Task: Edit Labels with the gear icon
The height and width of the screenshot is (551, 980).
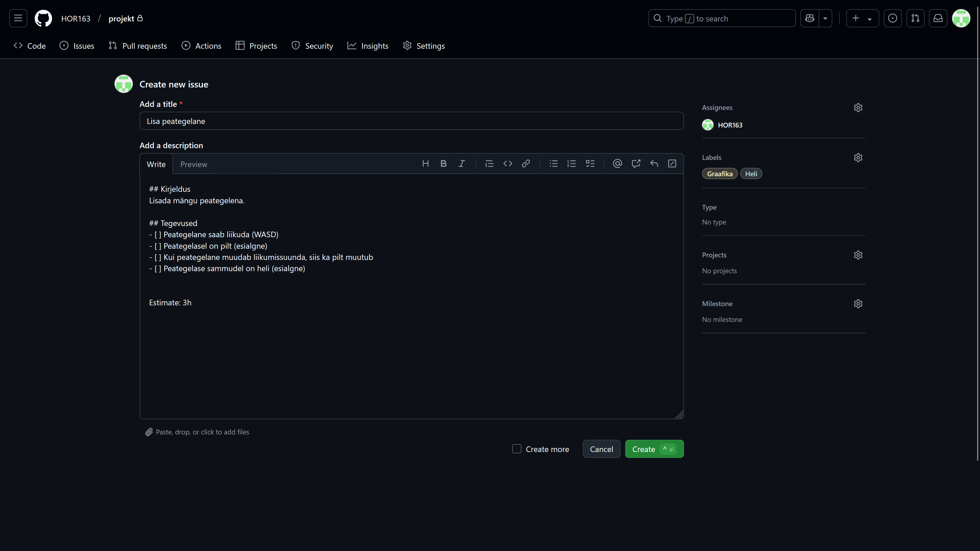Action: [858, 157]
